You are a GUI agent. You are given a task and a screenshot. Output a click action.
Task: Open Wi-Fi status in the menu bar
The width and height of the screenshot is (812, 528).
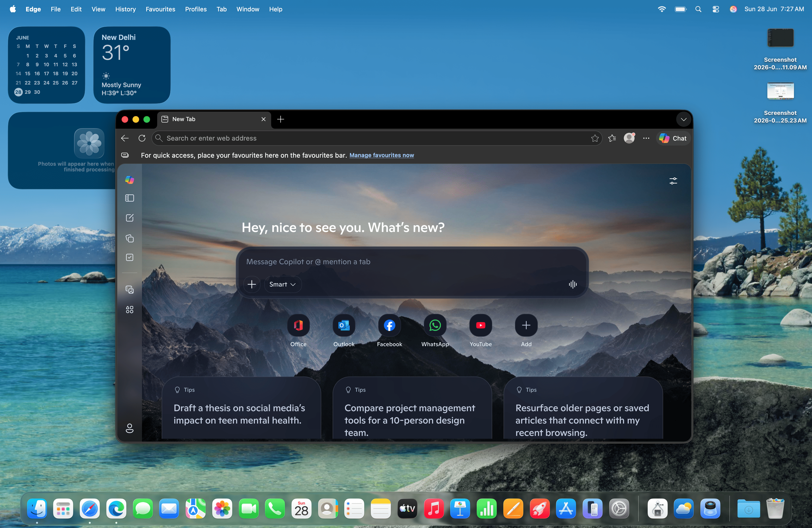tap(661, 9)
